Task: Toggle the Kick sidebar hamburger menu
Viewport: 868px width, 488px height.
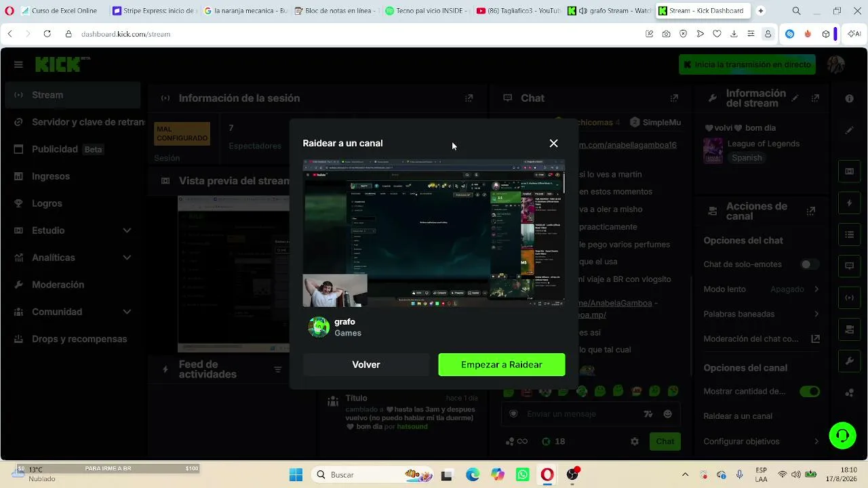Action: [x=18, y=64]
